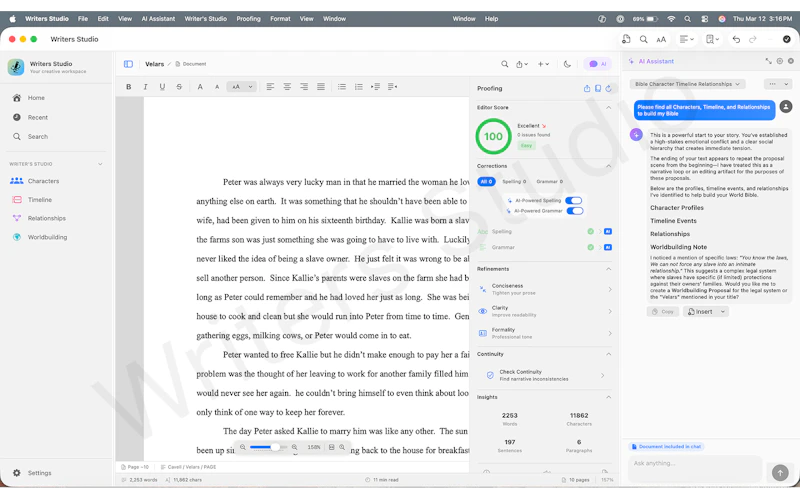Image resolution: width=800 pixels, height=500 pixels.
Task: Open the purple AI chat button
Action: (x=597, y=64)
